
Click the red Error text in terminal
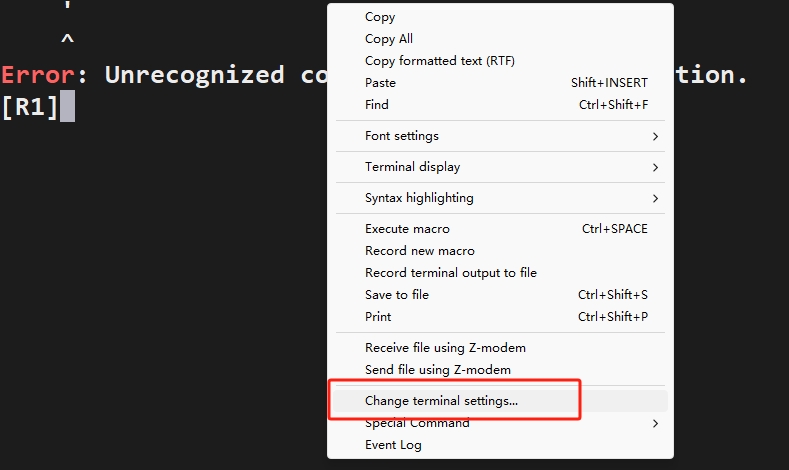38,75
